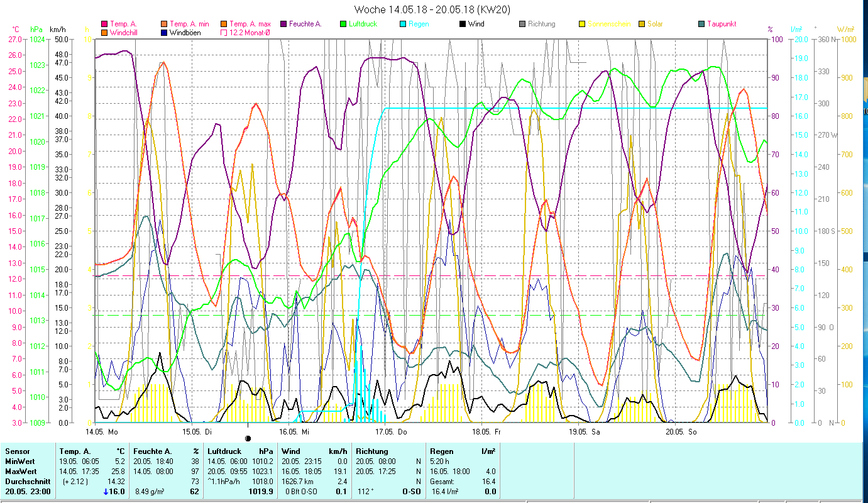Select the '20.05. So' date label

(681, 432)
